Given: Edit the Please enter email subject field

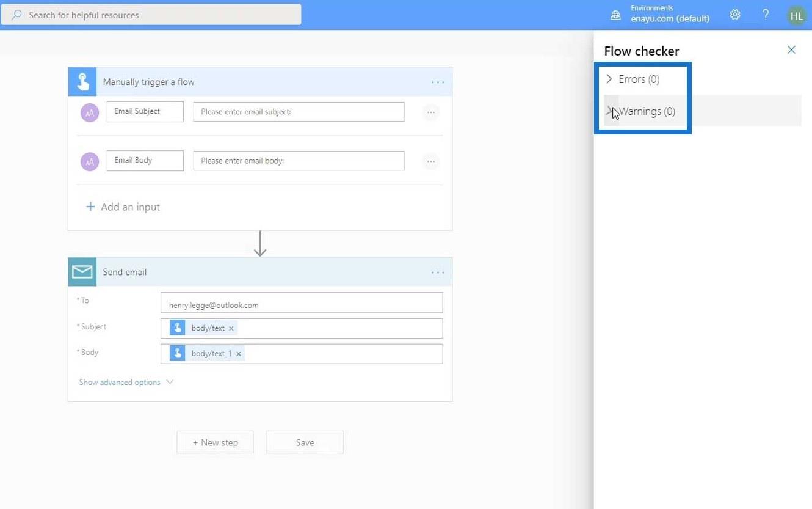Looking at the screenshot, I should point(299,112).
